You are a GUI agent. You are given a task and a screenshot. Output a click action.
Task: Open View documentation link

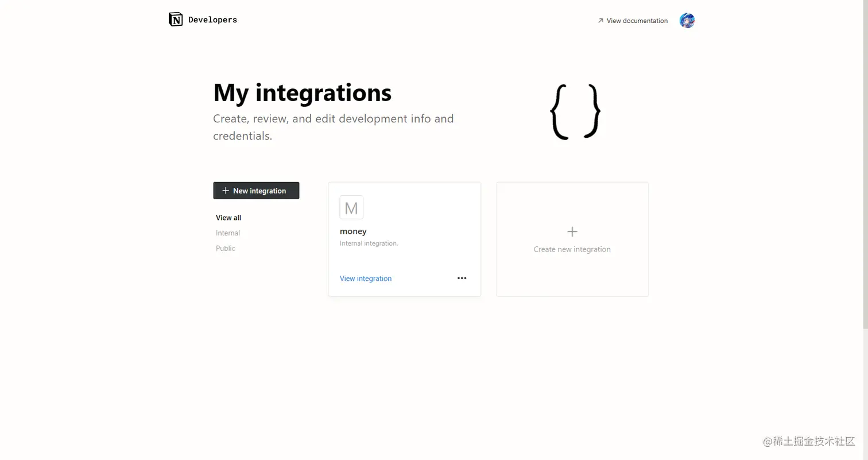pos(633,21)
